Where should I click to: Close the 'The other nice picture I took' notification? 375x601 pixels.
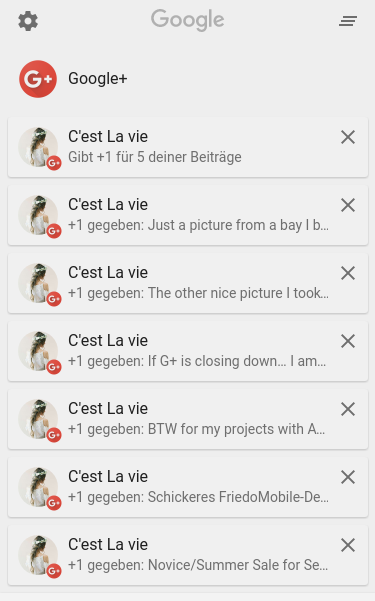(348, 273)
